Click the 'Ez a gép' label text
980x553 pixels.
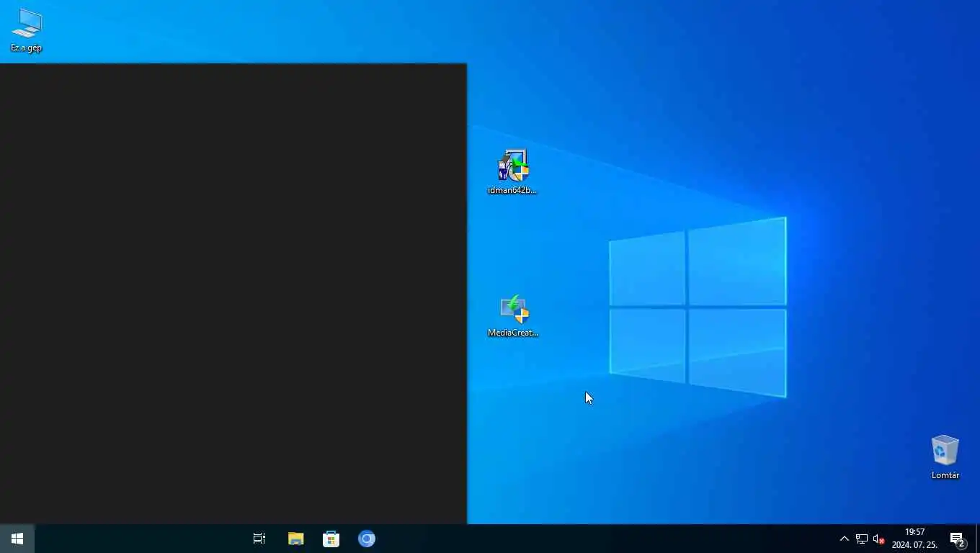pyautogui.click(x=26, y=48)
